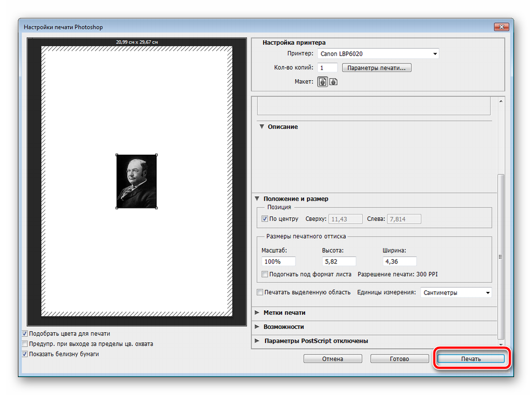Close the Photoshop print settings dialog
Viewport: 532px width, 395px height.
pos(501,27)
